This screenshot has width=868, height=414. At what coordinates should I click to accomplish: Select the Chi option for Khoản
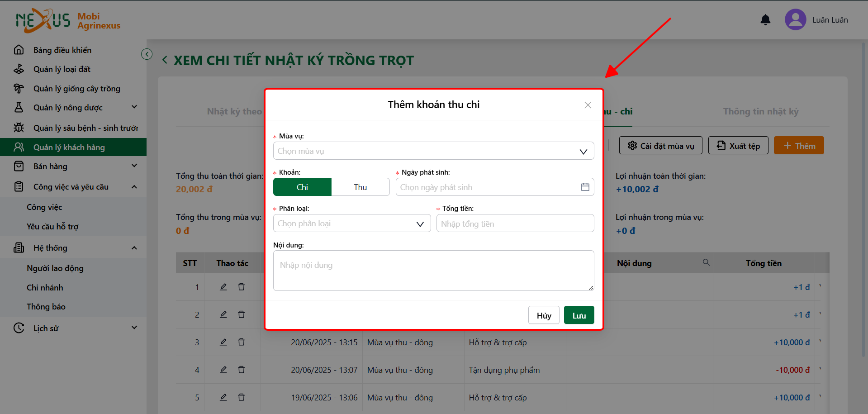(302, 187)
